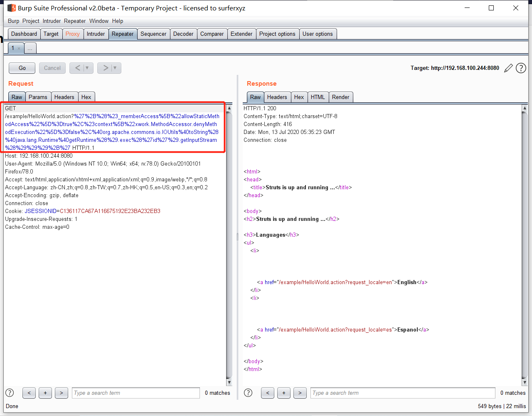Select the request Raw tab
The image size is (532, 416).
17,97
